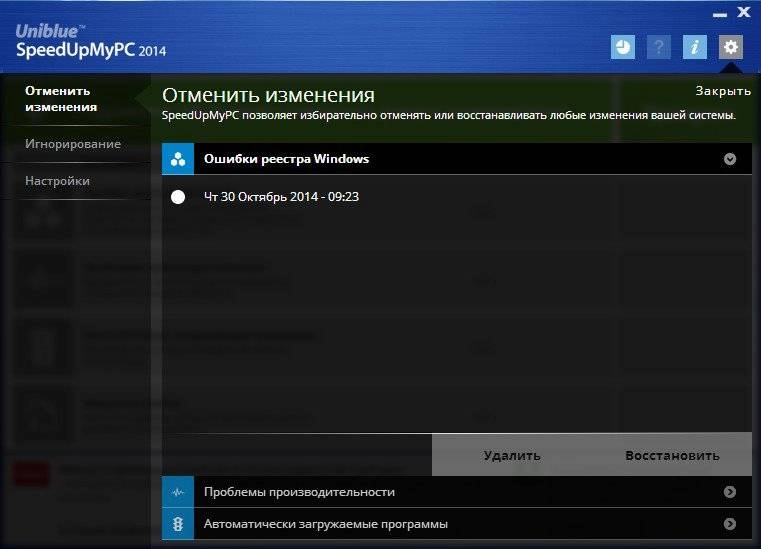The width and height of the screenshot is (761, 549).
Task: Click the performance problems pulse icon
Action: click(x=178, y=492)
